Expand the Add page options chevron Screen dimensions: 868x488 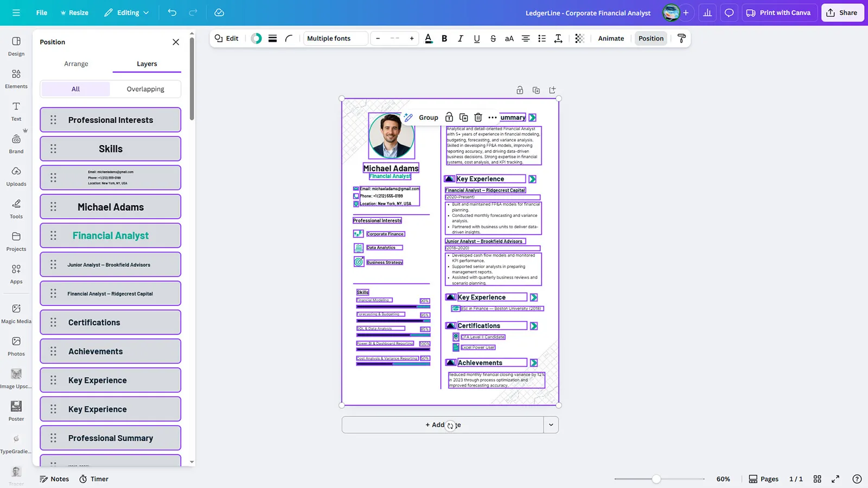551,425
